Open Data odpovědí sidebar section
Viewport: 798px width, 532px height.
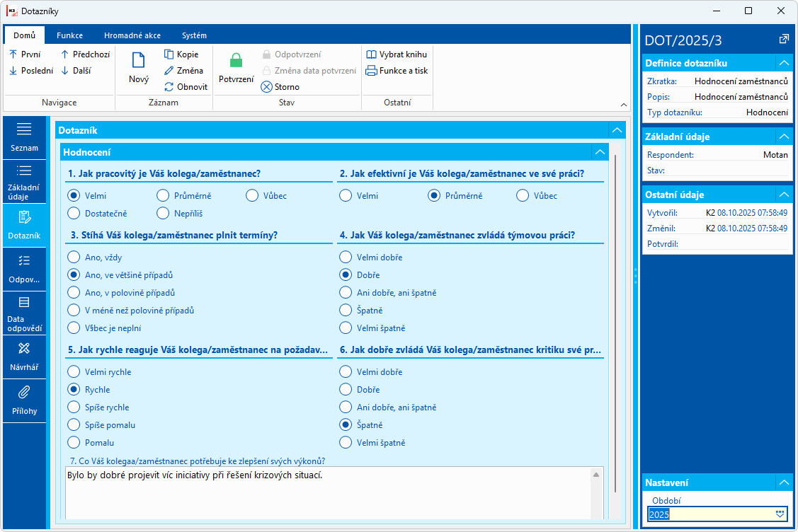click(24, 313)
